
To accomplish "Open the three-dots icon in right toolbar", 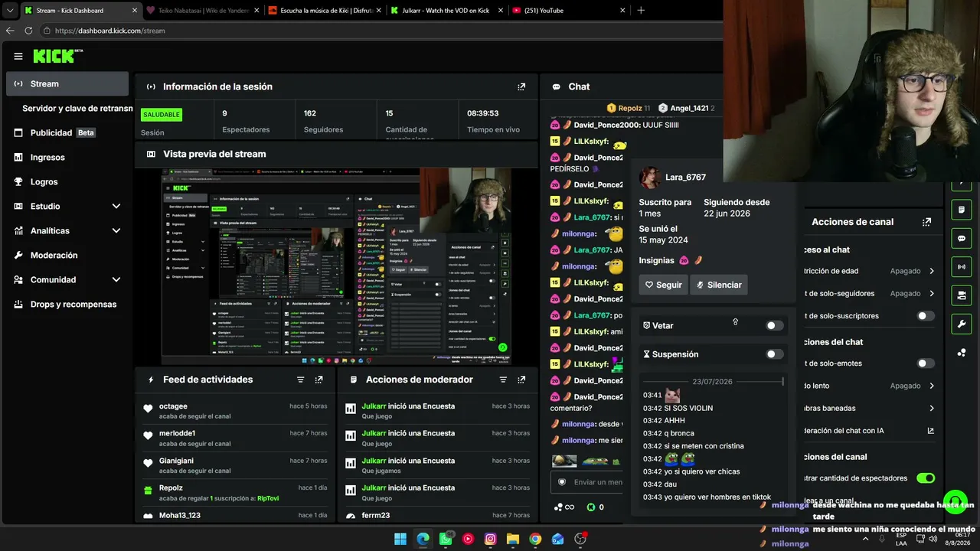I will click(x=962, y=353).
